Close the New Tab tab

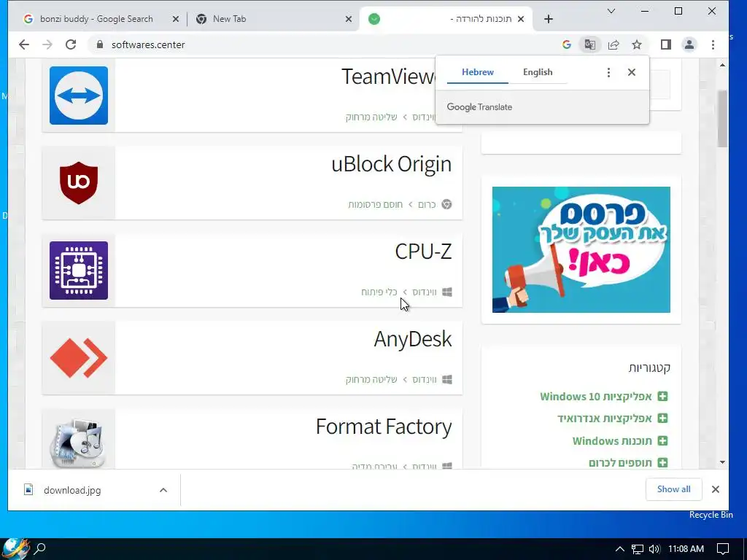pos(349,19)
